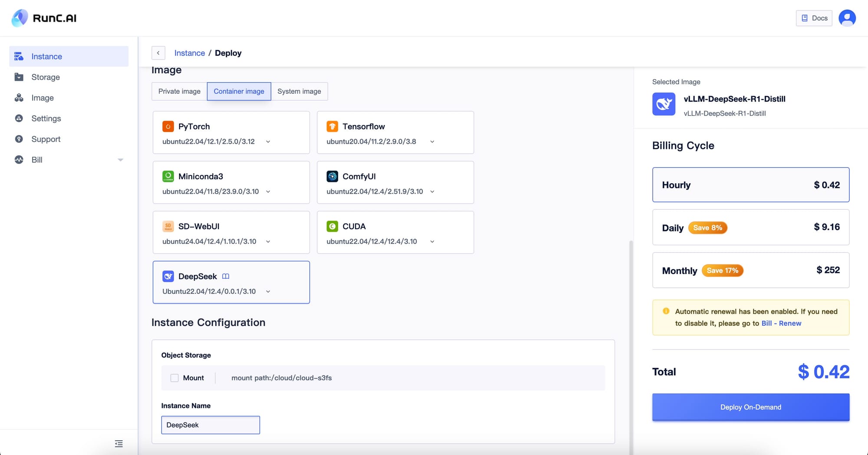Open the Docs button
Image resolution: width=868 pixels, height=455 pixels.
click(x=814, y=18)
